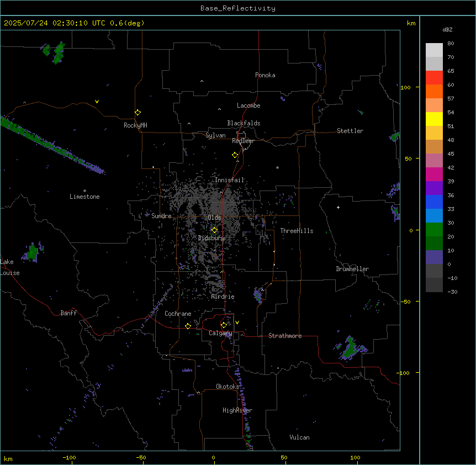Click the long echo band northwest of Limestone

point(51,145)
